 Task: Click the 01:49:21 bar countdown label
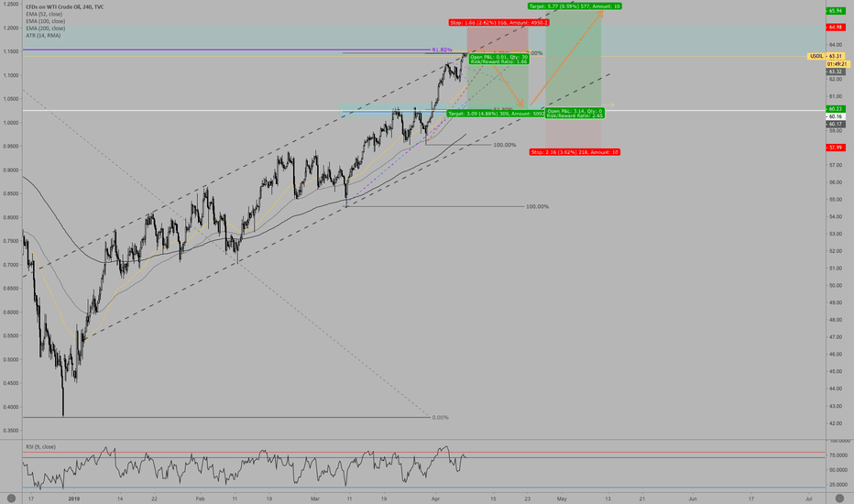tap(836, 64)
